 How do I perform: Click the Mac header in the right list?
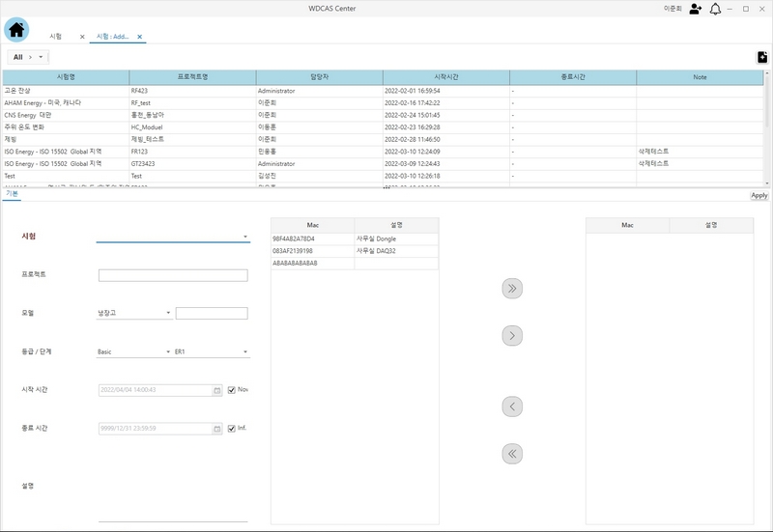(627, 225)
